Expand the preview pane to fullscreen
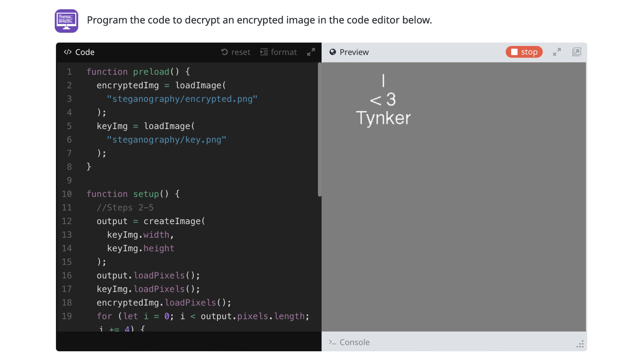The height and width of the screenshot is (360, 644). pos(557,52)
